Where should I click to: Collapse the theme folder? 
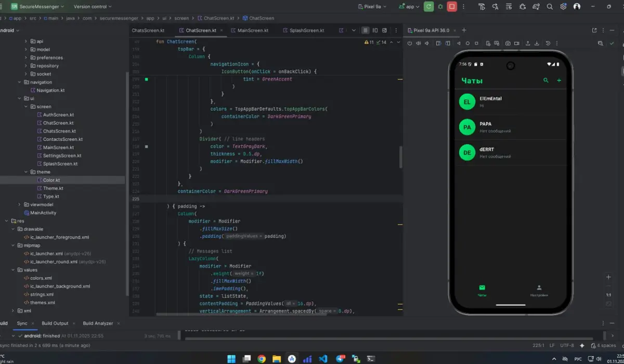coord(26,172)
